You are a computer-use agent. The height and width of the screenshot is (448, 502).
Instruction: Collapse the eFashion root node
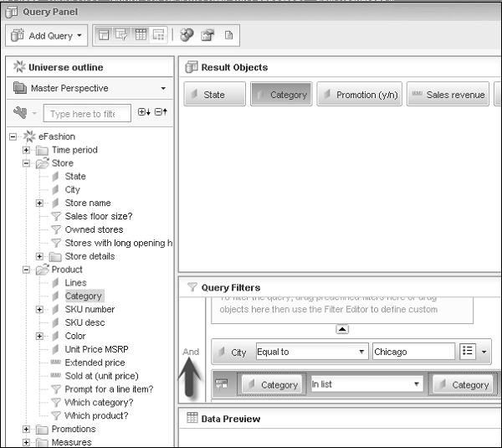click(13, 136)
